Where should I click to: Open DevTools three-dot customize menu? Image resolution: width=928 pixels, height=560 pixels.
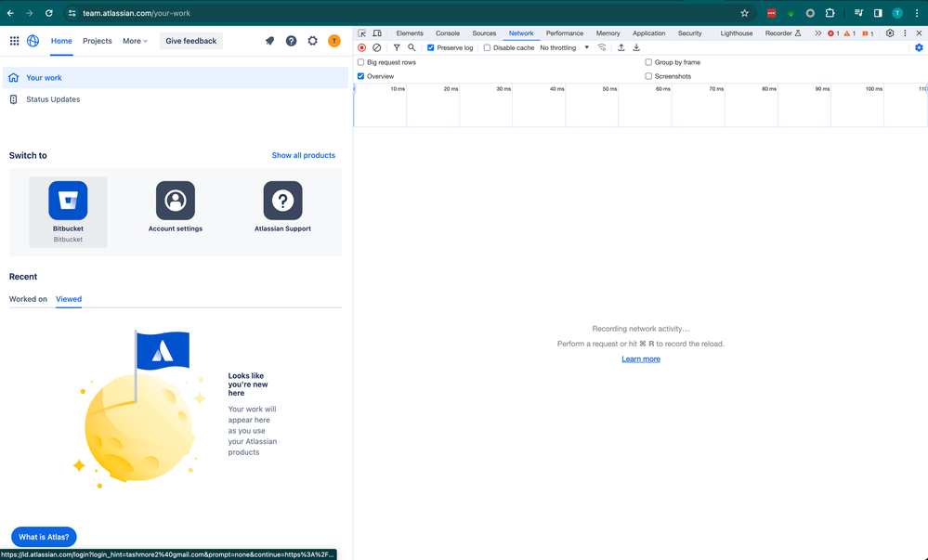point(905,33)
